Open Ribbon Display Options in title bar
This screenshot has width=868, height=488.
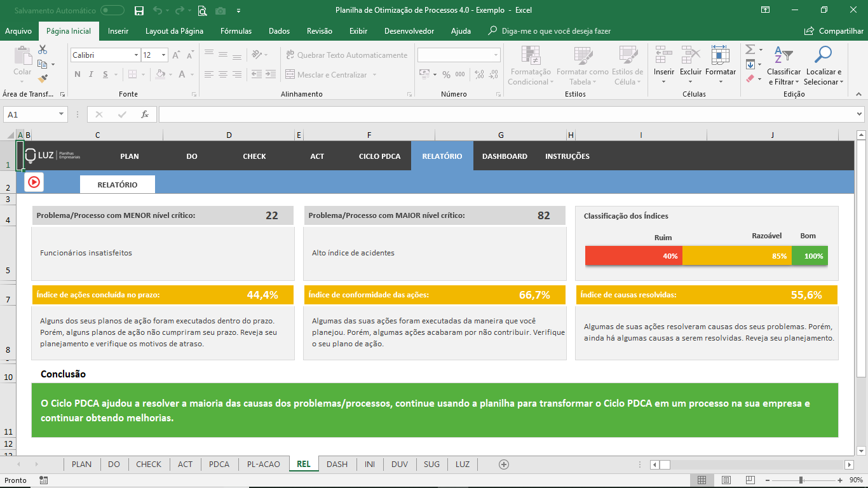click(765, 10)
